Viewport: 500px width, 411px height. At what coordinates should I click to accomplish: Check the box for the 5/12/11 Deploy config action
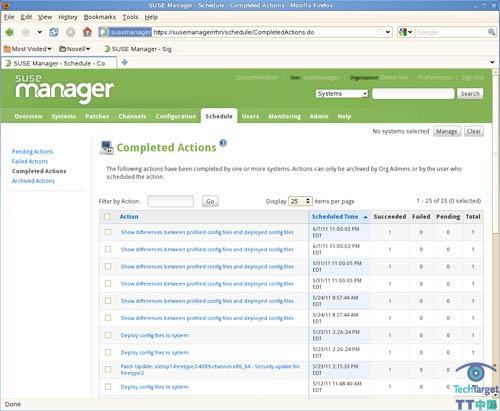click(108, 387)
